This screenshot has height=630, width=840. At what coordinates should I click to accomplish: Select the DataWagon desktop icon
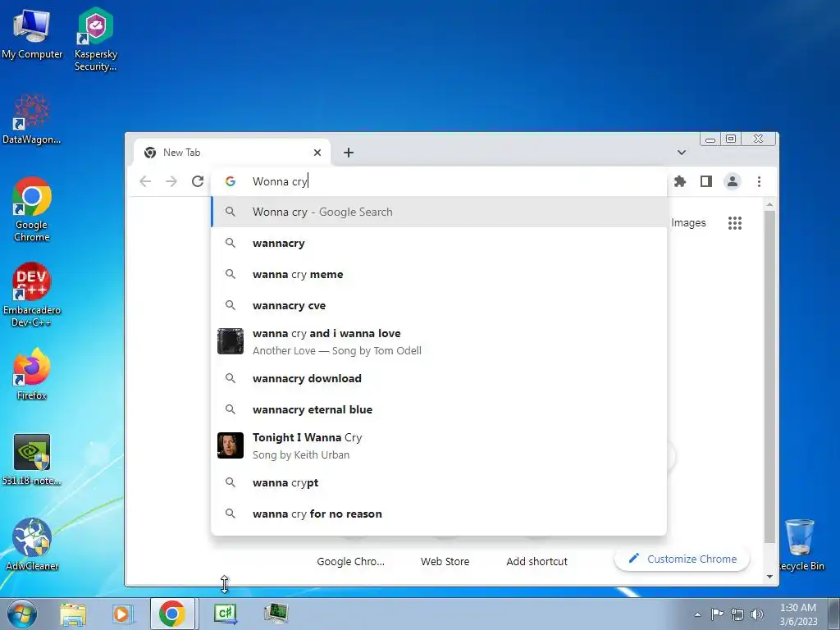click(32, 119)
